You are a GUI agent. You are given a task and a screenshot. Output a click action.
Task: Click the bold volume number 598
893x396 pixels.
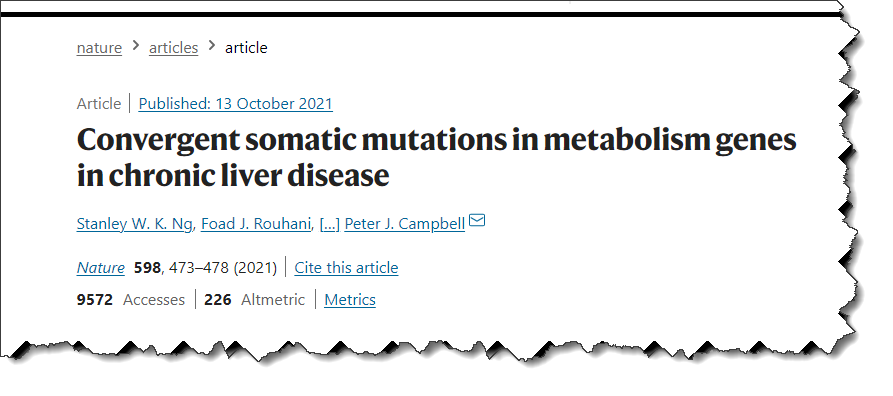tap(148, 267)
